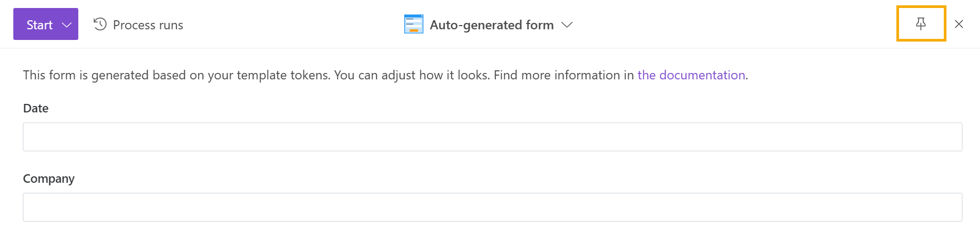Focus the Date input field
This screenshot has width=980, height=236.
point(493,137)
